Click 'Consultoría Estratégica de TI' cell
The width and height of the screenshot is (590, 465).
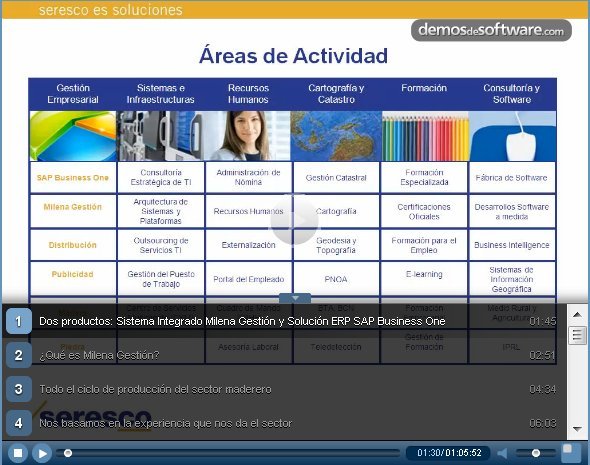[161, 178]
